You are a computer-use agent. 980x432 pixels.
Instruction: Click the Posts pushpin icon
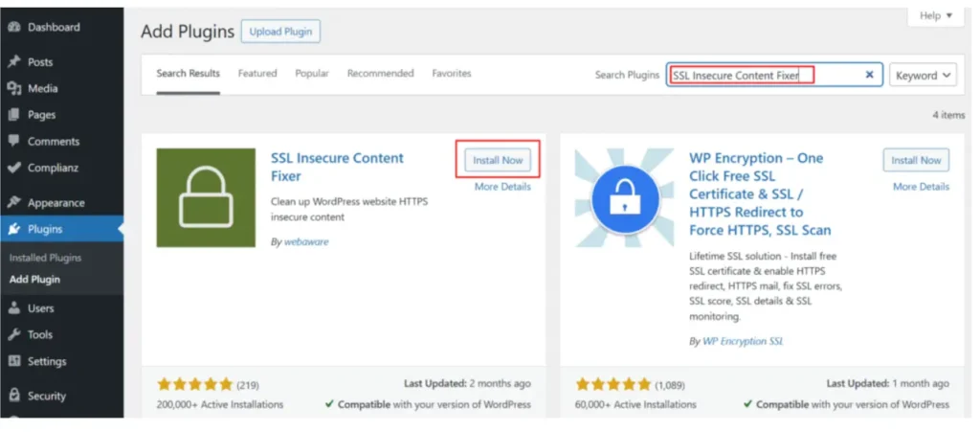click(13, 62)
